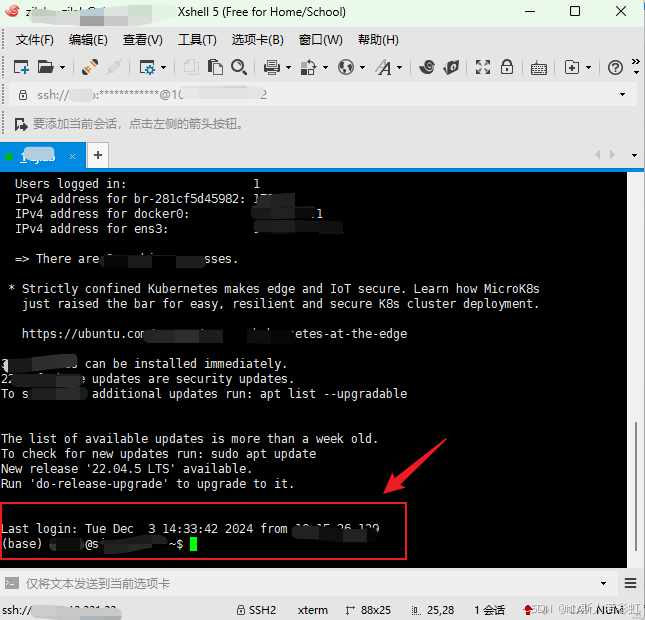Image resolution: width=645 pixels, height=620 pixels.
Task: Click the xterm status bar entry
Action: coord(313,610)
